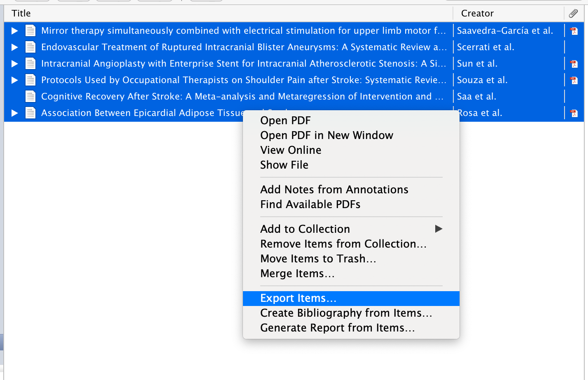Select Open PDF in New Window

tap(327, 135)
